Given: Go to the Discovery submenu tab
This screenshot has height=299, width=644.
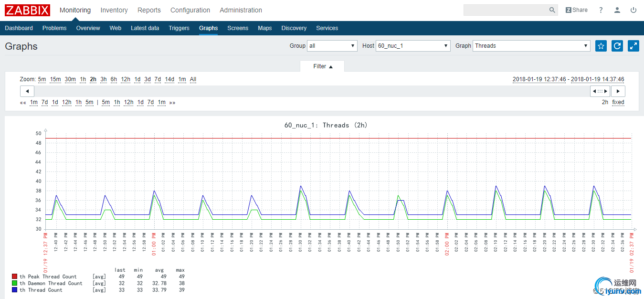Looking at the screenshot, I should pyautogui.click(x=294, y=28).
